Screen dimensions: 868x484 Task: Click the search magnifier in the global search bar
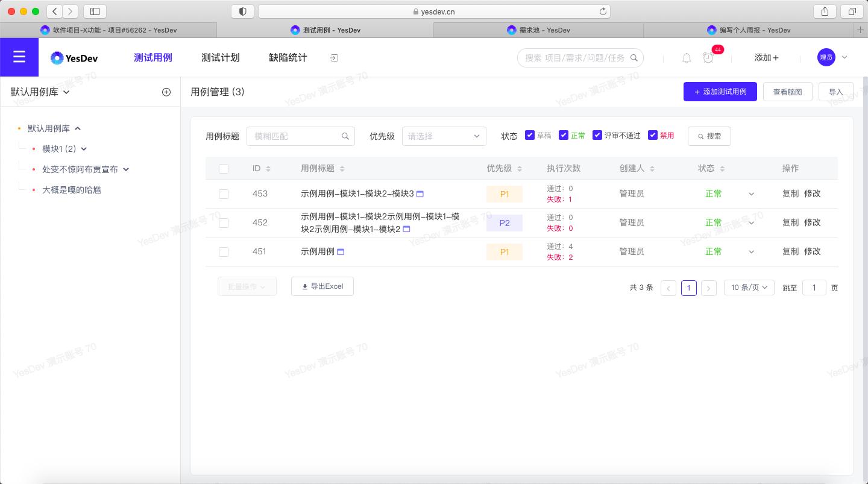pyautogui.click(x=634, y=58)
